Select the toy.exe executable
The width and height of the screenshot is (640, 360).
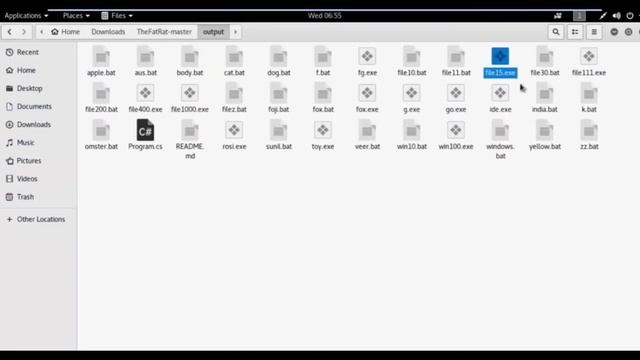pyautogui.click(x=323, y=130)
